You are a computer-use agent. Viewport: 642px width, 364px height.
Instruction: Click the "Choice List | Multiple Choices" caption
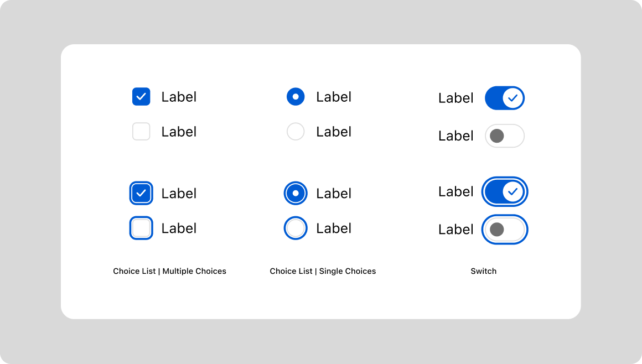coord(169,271)
